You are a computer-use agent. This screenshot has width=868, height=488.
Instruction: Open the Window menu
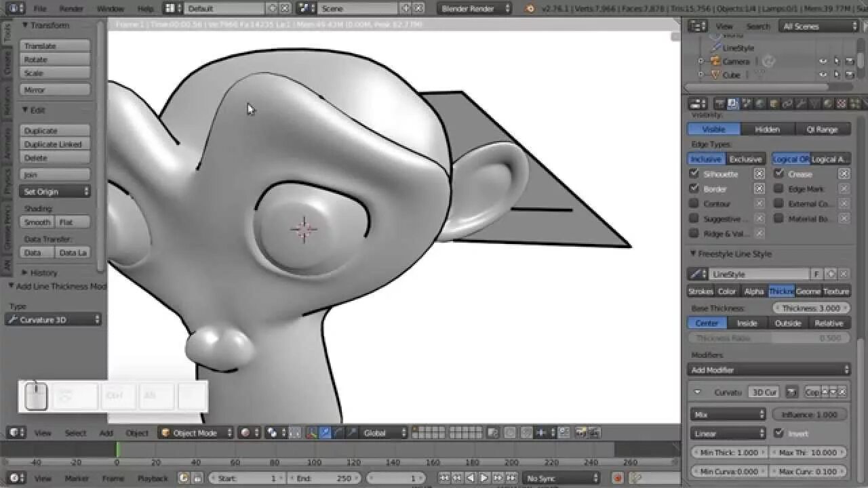pos(111,9)
